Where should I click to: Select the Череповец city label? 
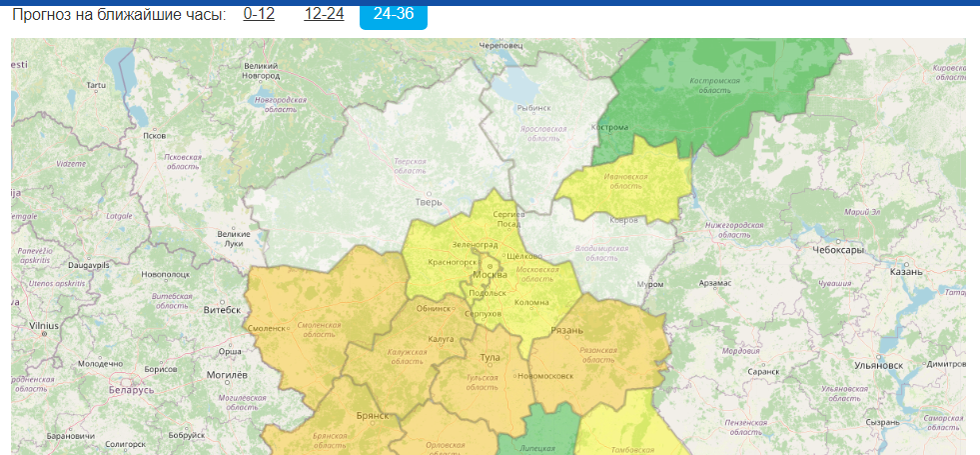click(x=500, y=46)
